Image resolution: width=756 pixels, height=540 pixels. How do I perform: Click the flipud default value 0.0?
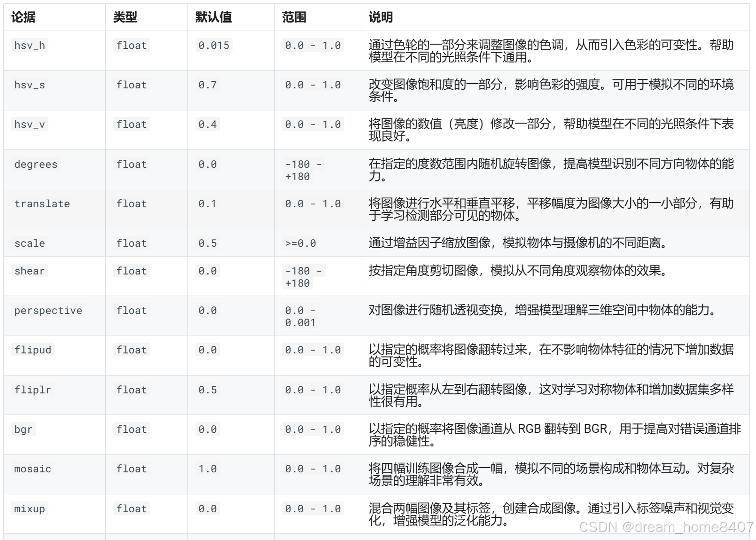208,350
